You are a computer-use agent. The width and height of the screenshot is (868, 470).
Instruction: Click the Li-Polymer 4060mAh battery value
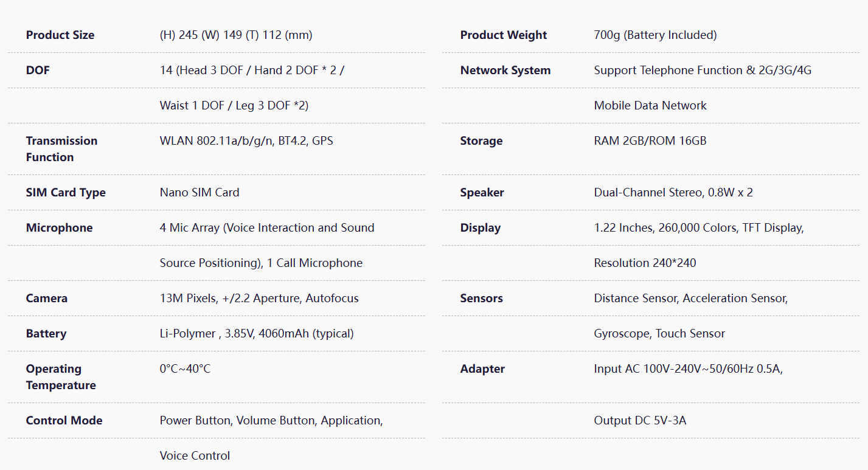click(x=257, y=334)
